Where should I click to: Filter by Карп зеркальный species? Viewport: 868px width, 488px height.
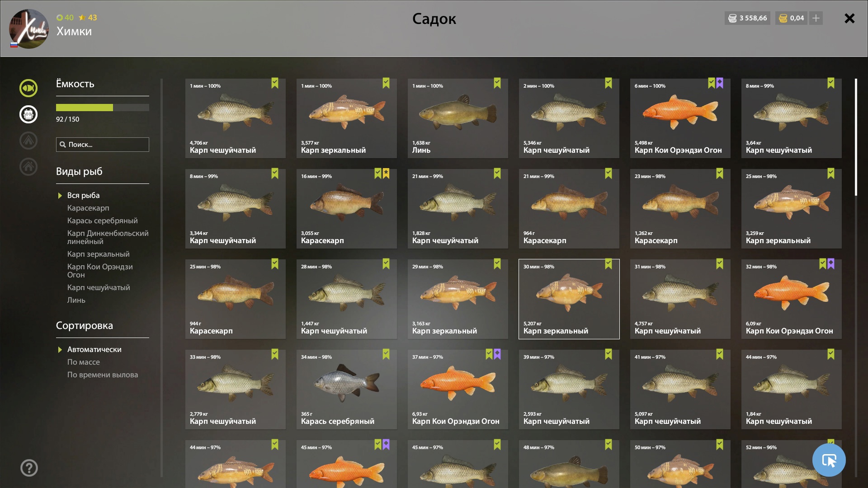pos(99,254)
